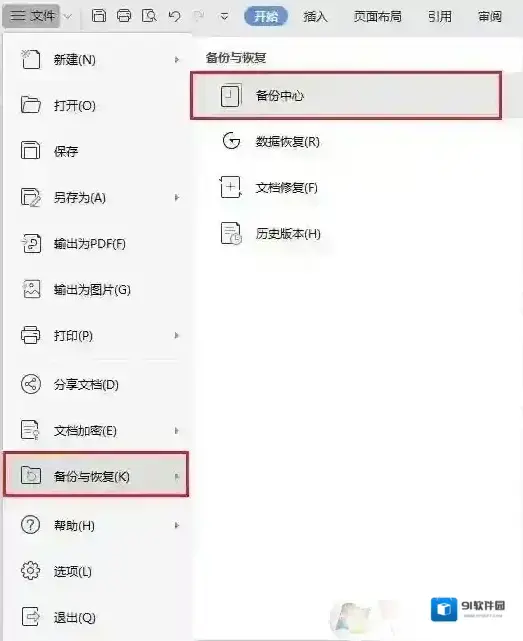
Task: Expand the 打印(P) submenu arrow
Action: [x=177, y=336]
